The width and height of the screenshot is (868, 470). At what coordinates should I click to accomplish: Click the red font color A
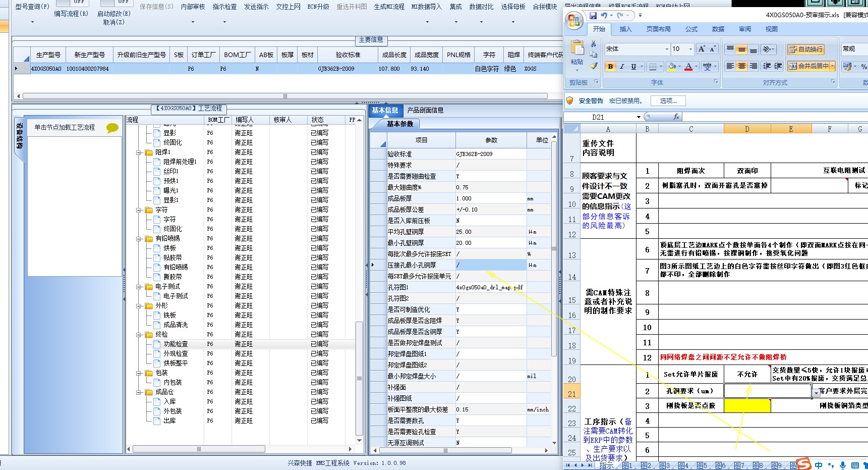click(x=688, y=67)
